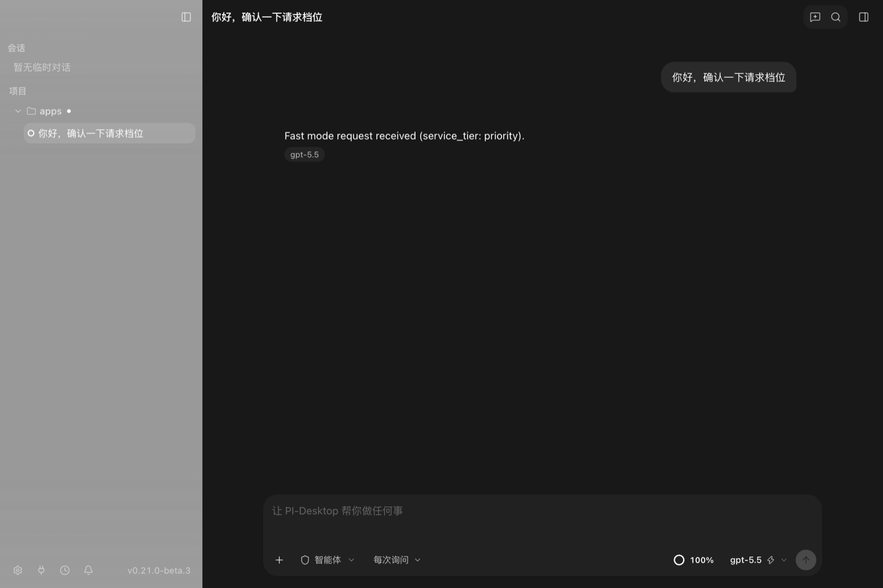Image resolution: width=883 pixels, height=588 pixels.
Task: Open settings gear in the sidebar footer
Action: [x=18, y=570]
